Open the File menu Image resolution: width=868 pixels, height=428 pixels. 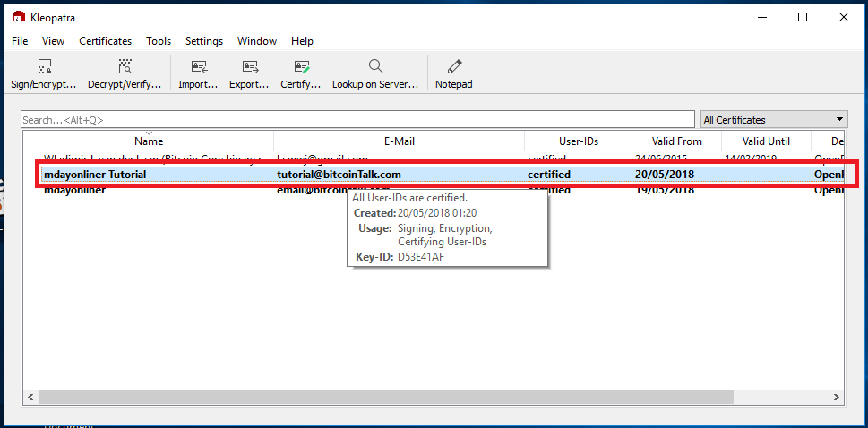pos(20,41)
